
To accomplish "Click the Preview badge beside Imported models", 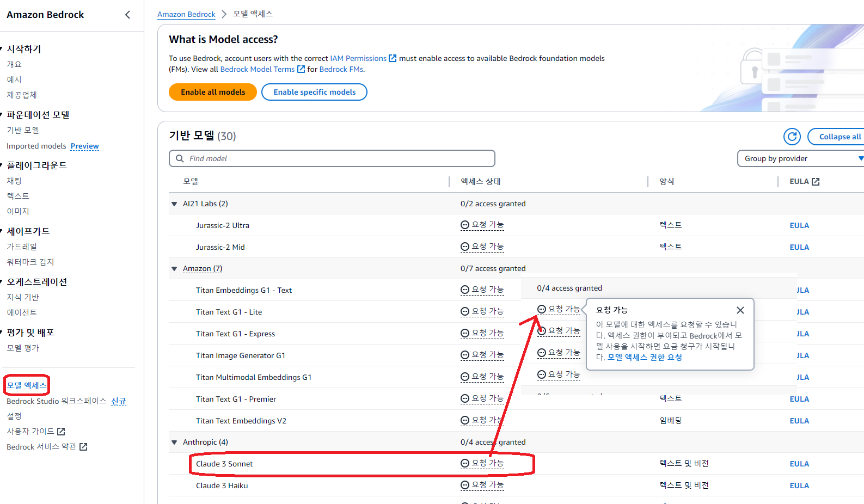I will pyautogui.click(x=85, y=146).
